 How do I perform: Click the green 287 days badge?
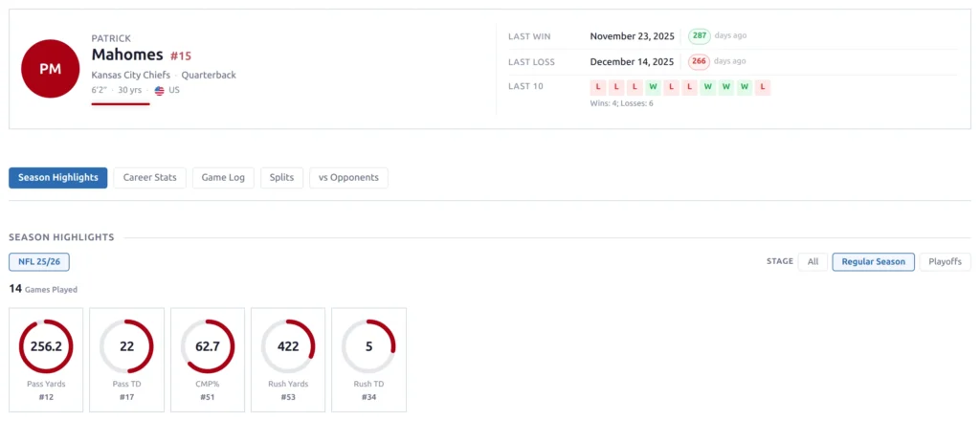click(x=700, y=35)
